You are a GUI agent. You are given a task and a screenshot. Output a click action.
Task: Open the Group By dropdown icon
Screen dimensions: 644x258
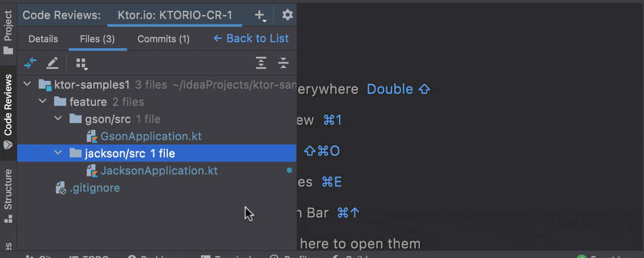(82, 64)
